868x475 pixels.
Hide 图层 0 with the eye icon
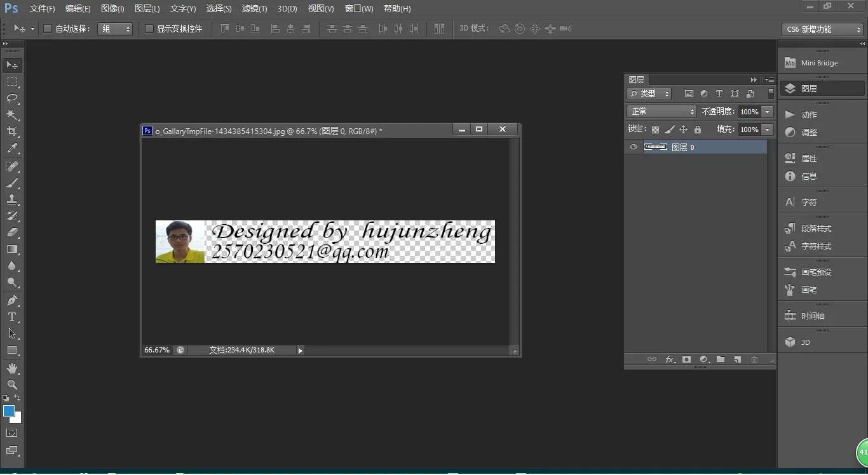633,147
